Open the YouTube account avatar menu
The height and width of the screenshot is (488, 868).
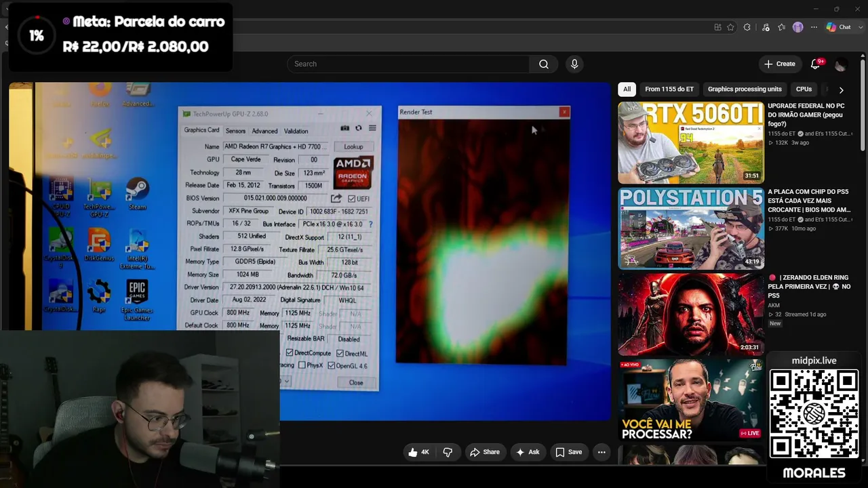click(840, 64)
